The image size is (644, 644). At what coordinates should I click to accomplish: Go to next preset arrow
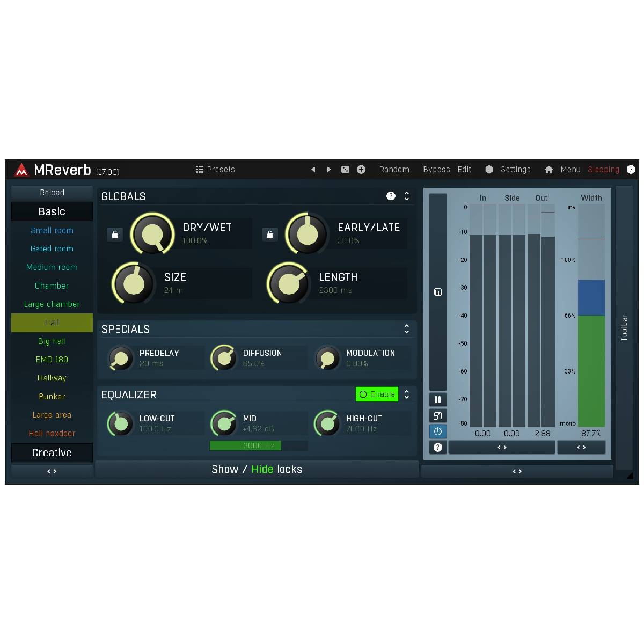point(329,170)
